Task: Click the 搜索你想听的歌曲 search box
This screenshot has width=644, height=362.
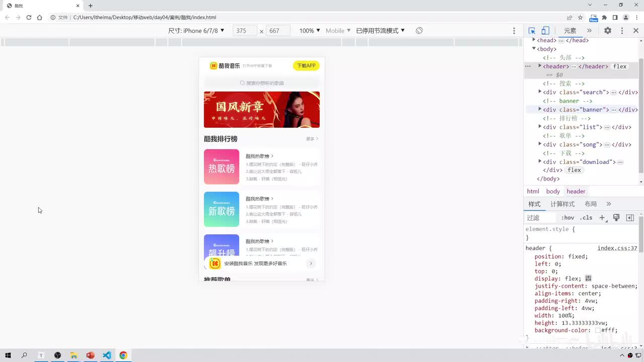Action: pyautogui.click(x=262, y=83)
